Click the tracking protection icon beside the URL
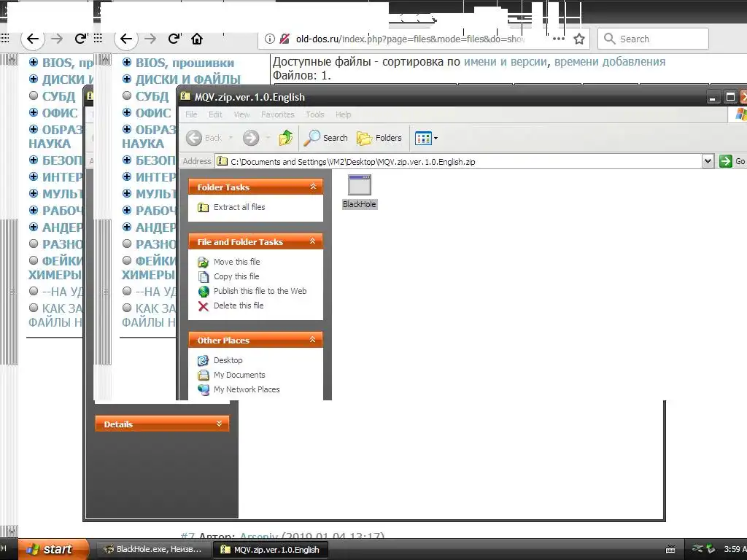This screenshot has width=747, height=560. click(285, 39)
